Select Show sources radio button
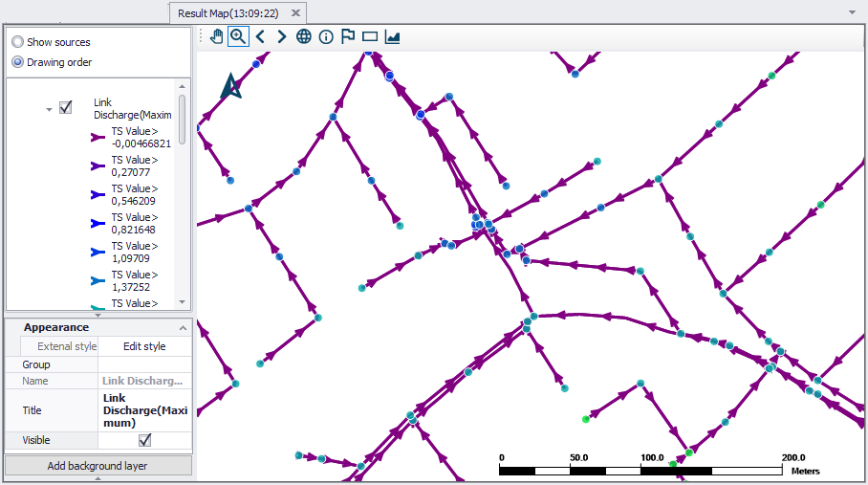Viewport: 868px width, 485px height. pyautogui.click(x=18, y=42)
